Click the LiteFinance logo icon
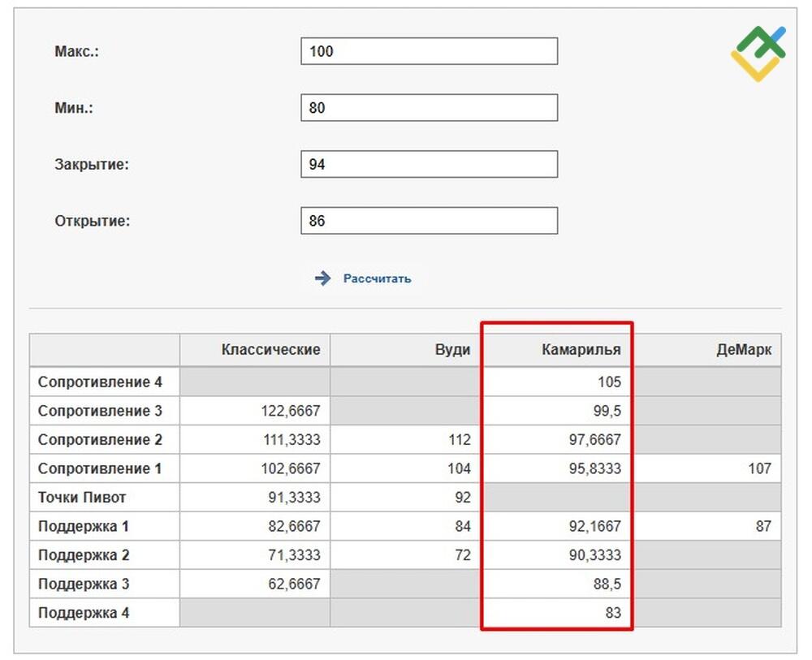Viewport: 812px width, 660px height. click(758, 53)
